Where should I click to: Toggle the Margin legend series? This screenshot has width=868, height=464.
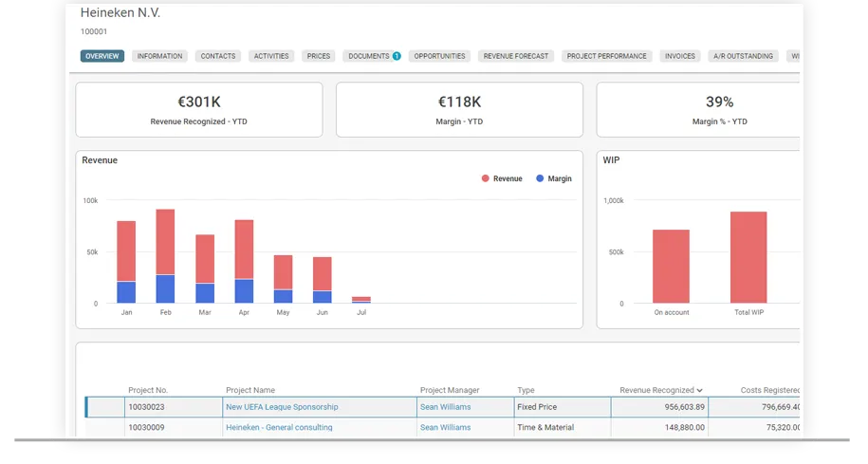click(x=554, y=178)
